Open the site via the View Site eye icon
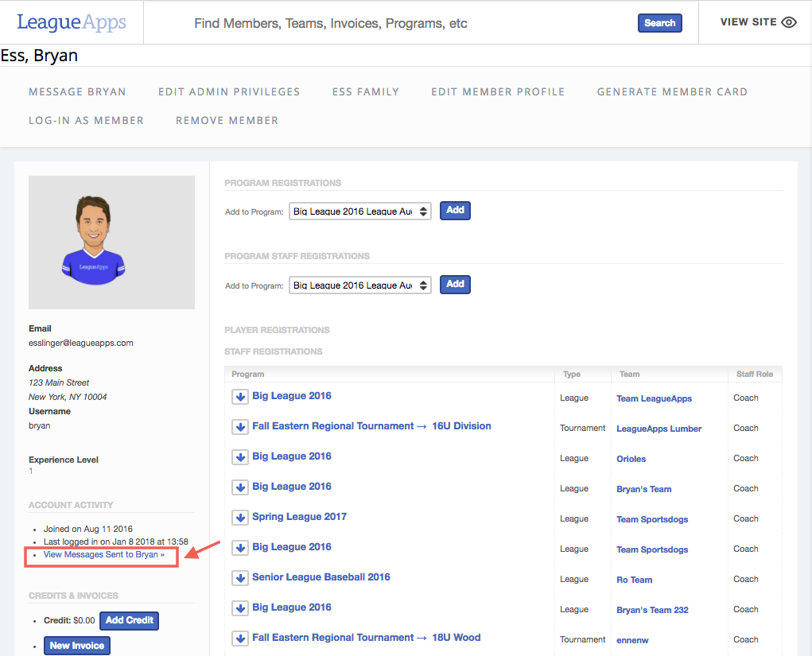Image resolution: width=812 pixels, height=656 pixels. 789,22
